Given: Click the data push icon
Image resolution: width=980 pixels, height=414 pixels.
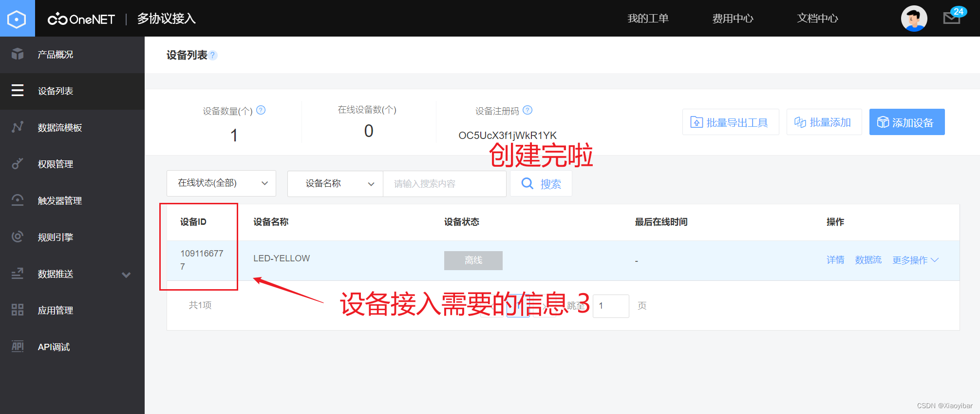Looking at the screenshot, I should tap(18, 274).
